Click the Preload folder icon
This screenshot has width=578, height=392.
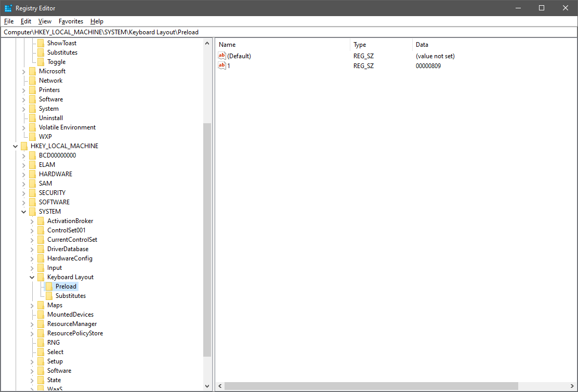49,286
